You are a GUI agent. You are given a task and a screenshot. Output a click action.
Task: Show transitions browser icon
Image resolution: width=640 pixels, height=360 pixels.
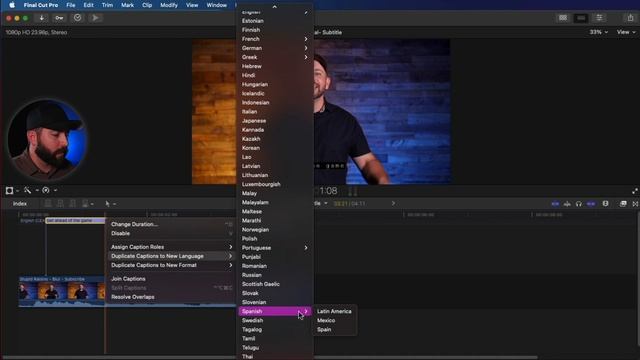[x=635, y=204]
